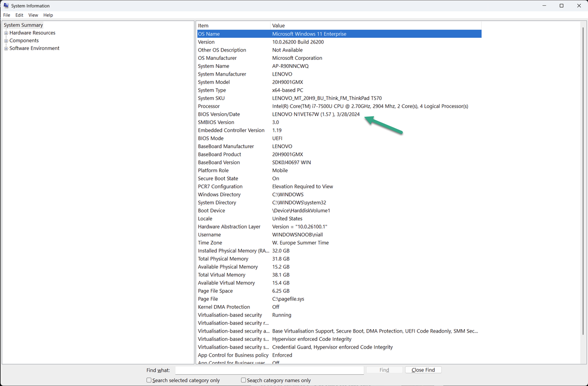Click the 'Credential Guard, Hypervisor enforced Code Integrity' value
The height and width of the screenshot is (386, 588).
[x=332, y=347]
